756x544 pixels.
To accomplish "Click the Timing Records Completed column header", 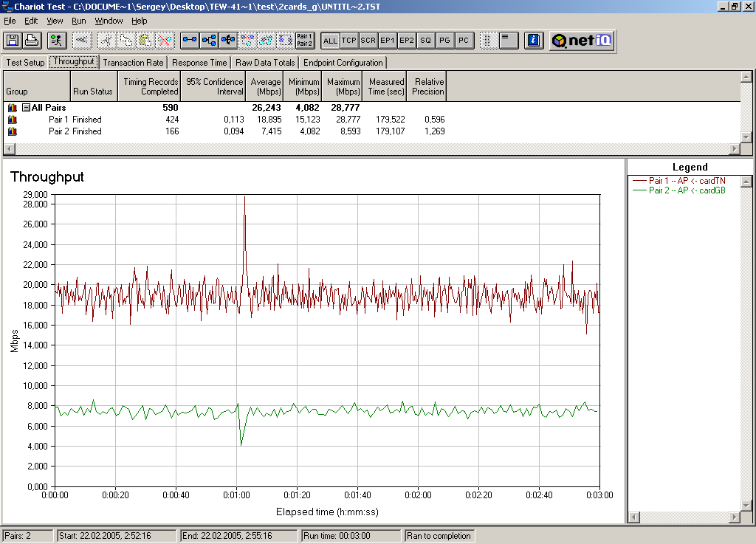I will pyautogui.click(x=150, y=86).
